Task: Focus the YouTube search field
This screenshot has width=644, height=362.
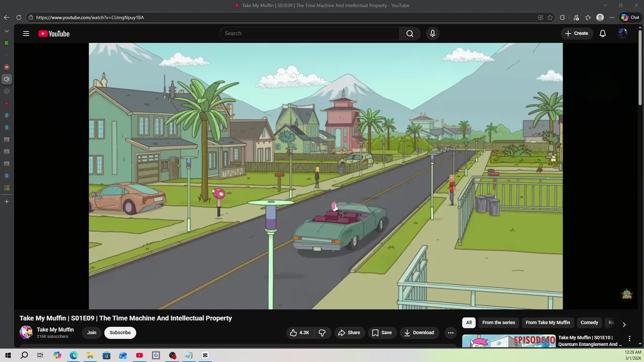Action: (x=309, y=34)
